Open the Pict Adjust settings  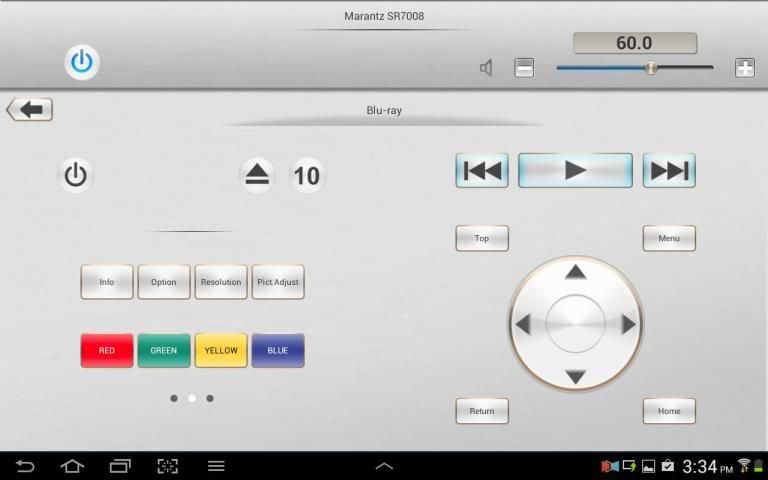(278, 282)
